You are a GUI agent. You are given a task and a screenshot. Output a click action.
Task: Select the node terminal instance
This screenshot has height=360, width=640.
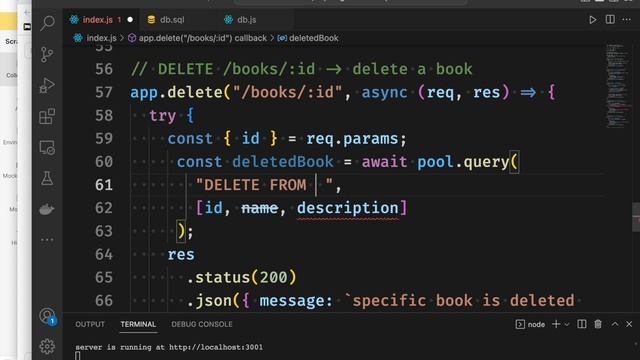pyautogui.click(x=530, y=324)
